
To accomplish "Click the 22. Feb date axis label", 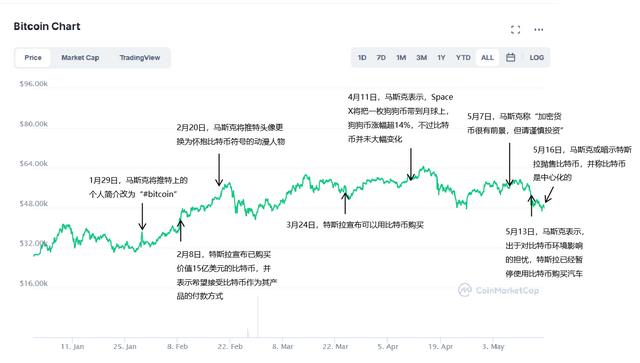I will point(230,347).
